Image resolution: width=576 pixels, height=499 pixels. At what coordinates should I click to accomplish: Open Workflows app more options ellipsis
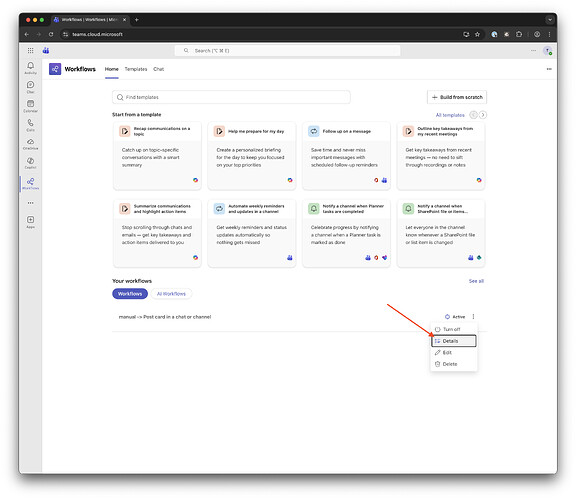pos(549,69)
